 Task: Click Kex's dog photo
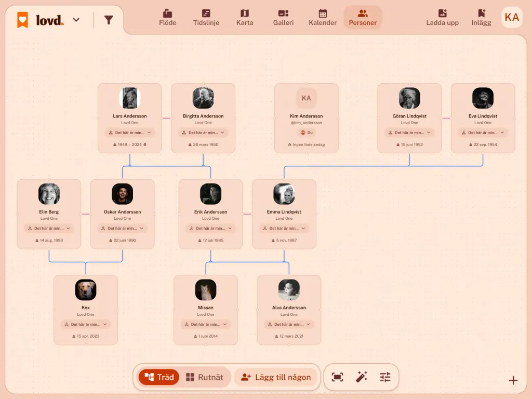(x=86, y=290)
